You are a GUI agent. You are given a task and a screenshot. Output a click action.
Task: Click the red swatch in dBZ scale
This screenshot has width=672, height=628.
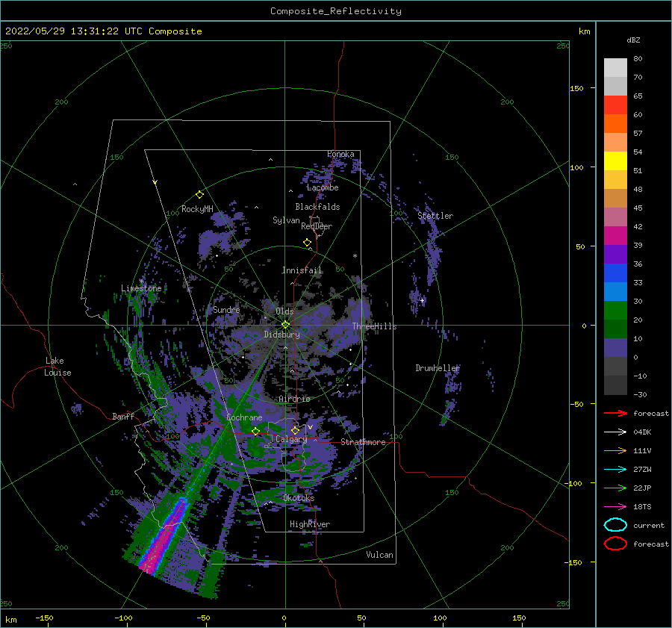pyautogui.click(x=615, y=105)
